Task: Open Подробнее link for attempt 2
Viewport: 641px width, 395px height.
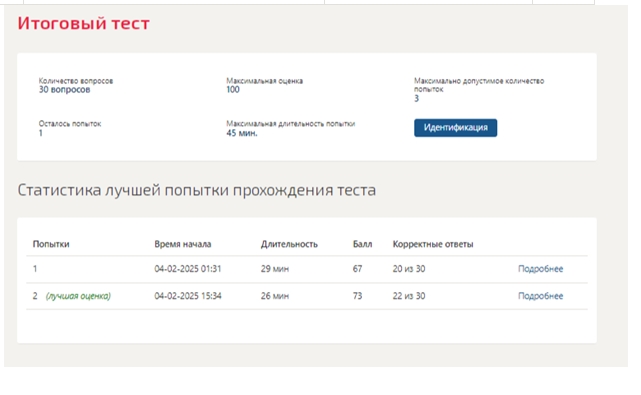Action: [540, 296]
